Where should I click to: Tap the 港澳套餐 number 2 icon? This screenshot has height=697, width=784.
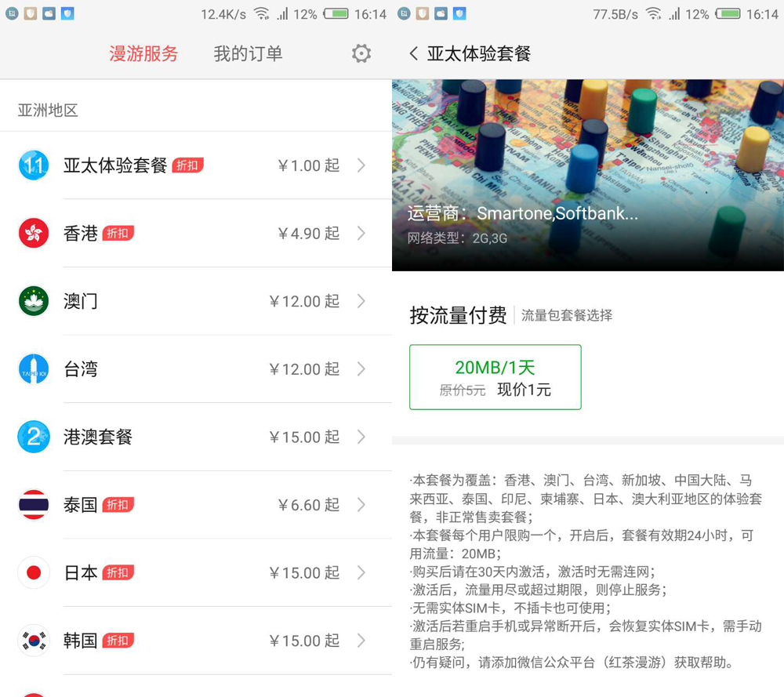click(x=34, y=437)
